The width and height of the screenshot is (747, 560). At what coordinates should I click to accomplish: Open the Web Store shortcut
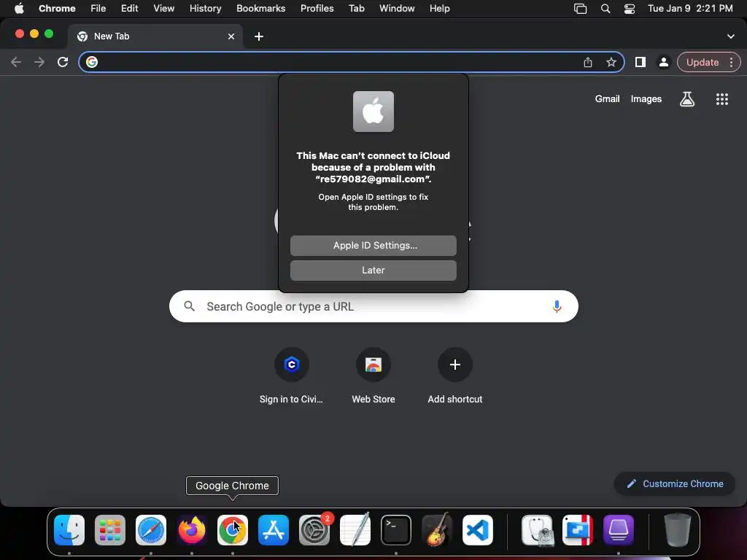[373, 376]
